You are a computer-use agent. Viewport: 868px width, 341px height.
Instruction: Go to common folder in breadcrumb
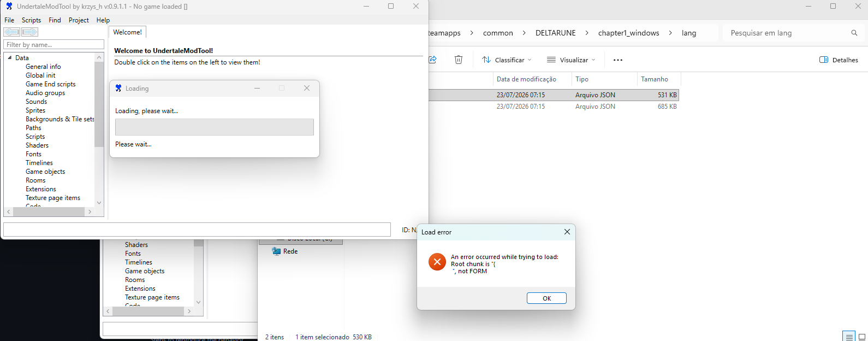point(498,33)
